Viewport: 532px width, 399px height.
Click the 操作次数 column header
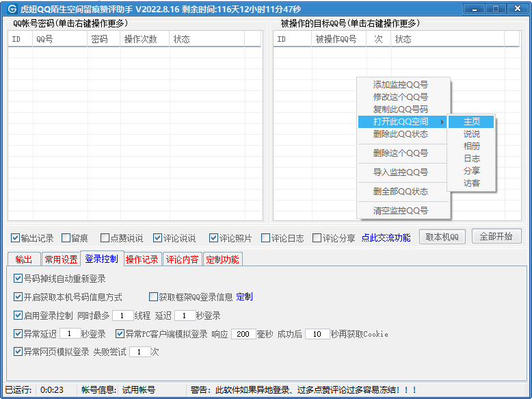pyautogui.click(x=145, y=39)
